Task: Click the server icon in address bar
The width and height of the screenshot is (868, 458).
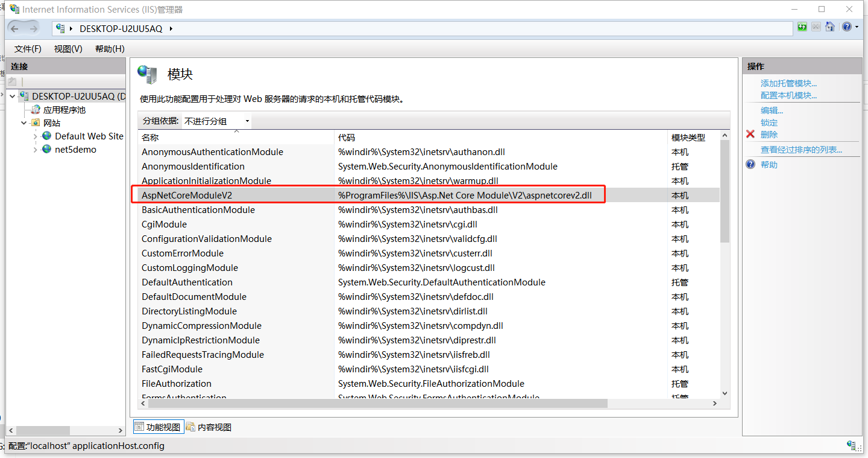Action: click(x=60, y=28)
